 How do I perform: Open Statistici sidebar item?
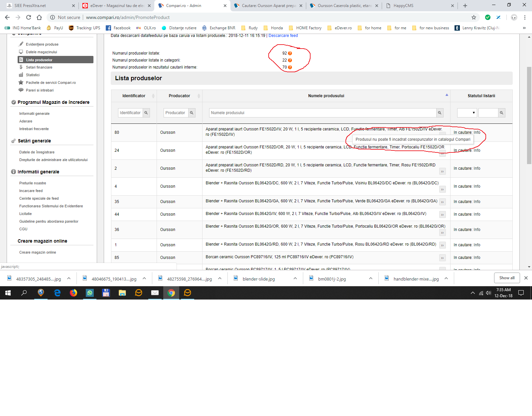coord(33,75)
